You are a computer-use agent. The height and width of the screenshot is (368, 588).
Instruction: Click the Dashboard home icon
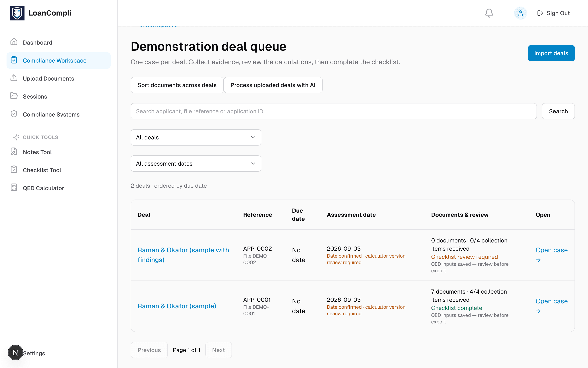(14, 42)
